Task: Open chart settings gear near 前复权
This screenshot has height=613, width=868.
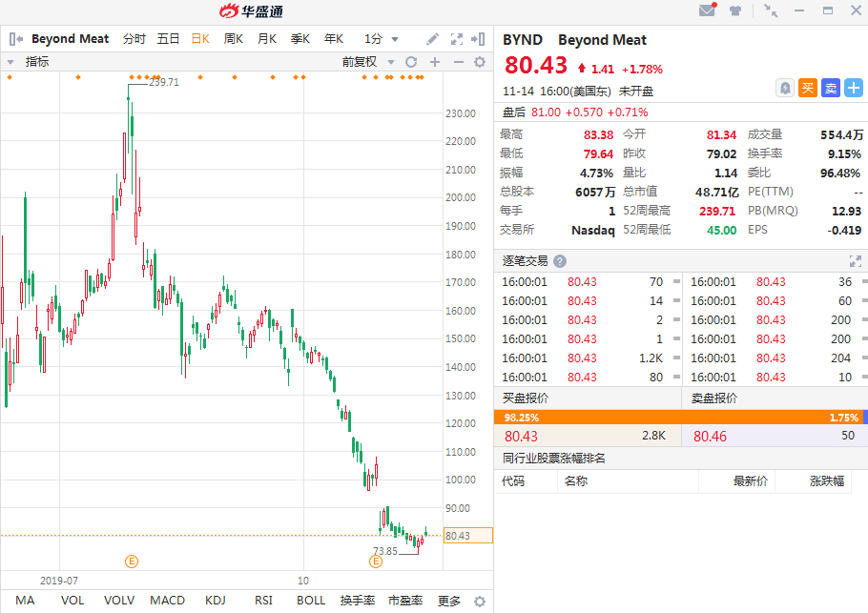Action: 480,62
